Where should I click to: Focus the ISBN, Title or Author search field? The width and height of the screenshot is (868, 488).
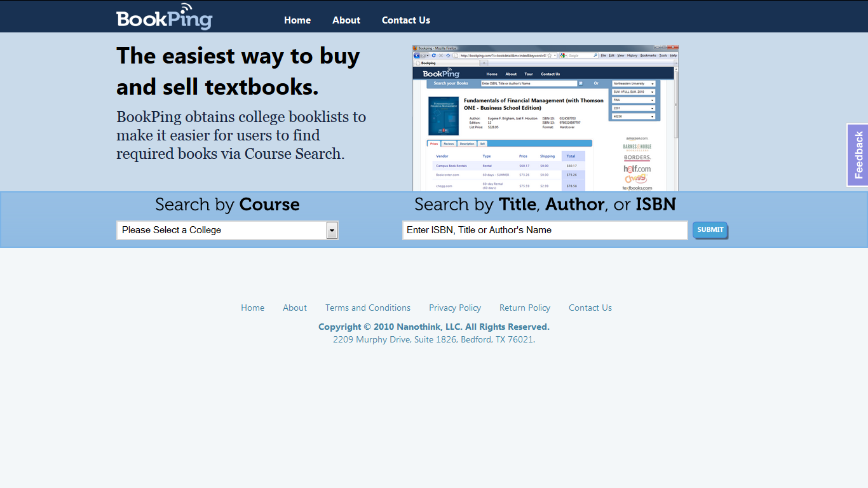(x=545, y=230)
